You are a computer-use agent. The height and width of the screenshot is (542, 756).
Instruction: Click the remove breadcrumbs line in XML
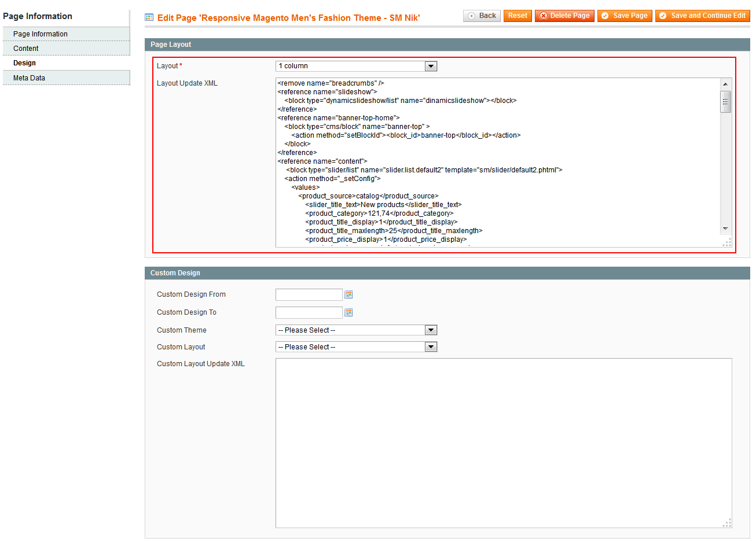click(x=331, y=83)
